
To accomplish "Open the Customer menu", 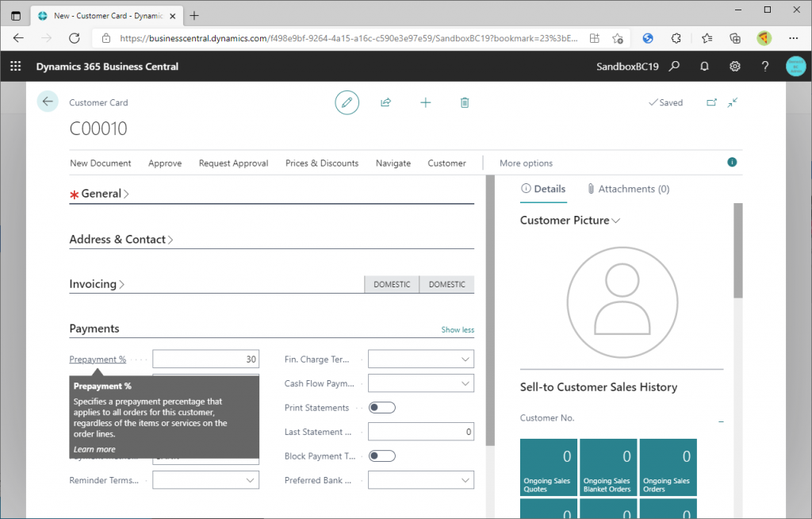I will [446, 163].
